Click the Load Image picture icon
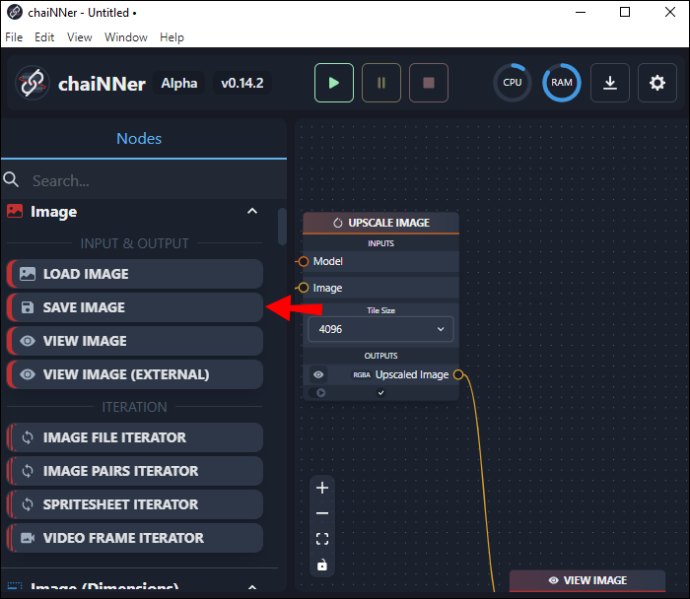Screen dimensions: 690x599 click(27, 274)
